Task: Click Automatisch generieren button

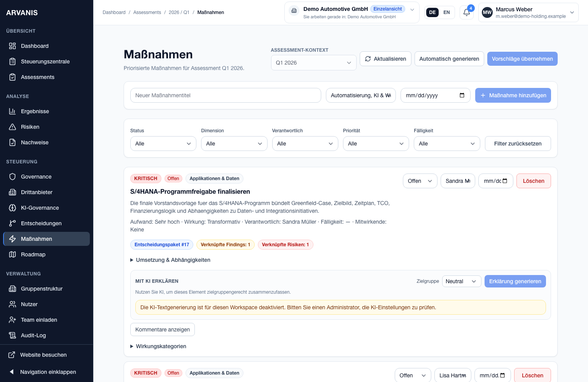Action: click(449, 59)
